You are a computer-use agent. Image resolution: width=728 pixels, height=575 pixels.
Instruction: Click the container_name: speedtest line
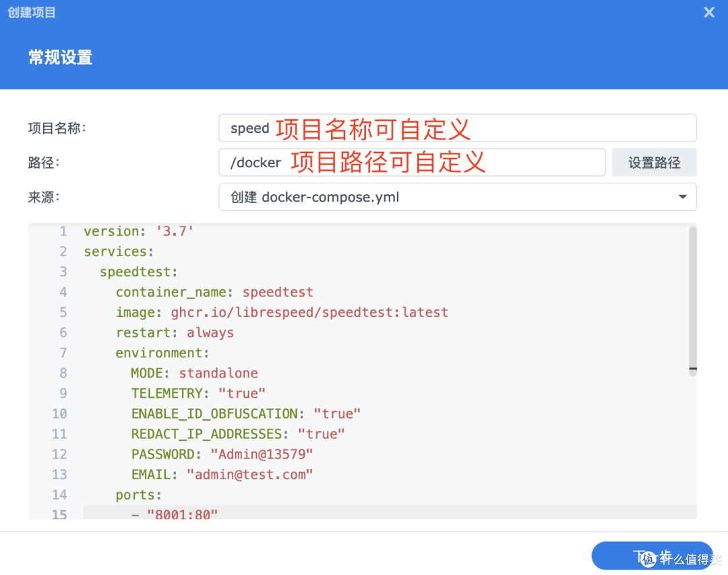pyautogui.click(x=214, y=292)
